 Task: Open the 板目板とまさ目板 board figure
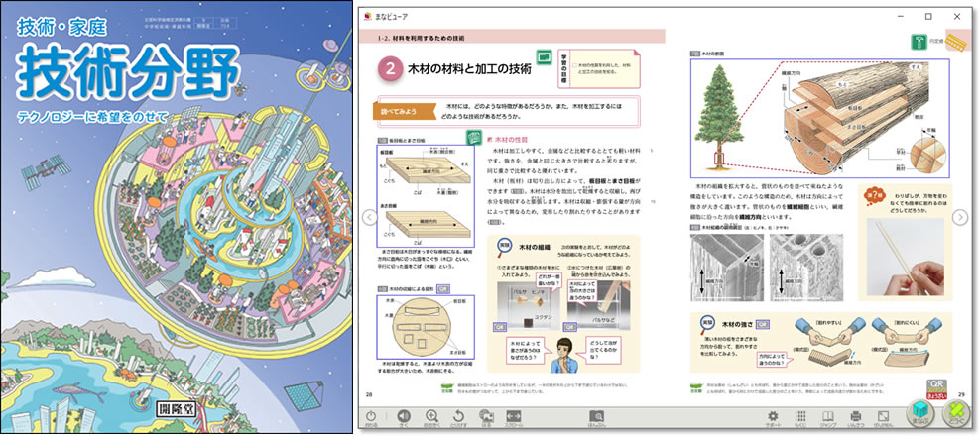425,196
